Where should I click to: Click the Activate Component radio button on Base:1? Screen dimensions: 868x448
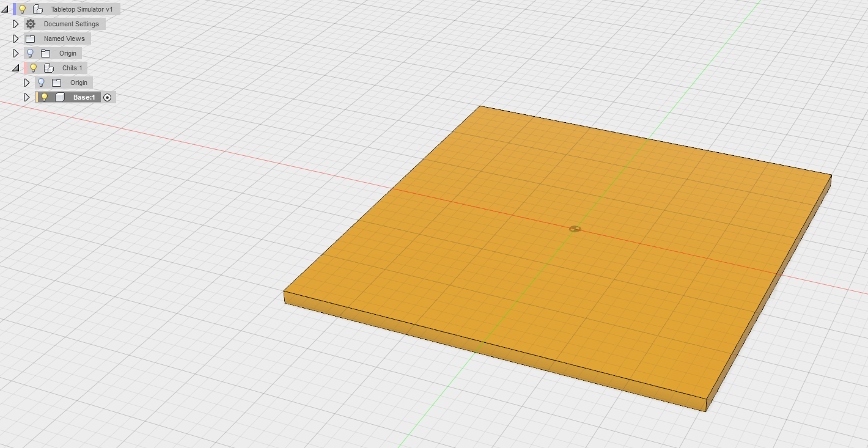[x=108, y=97]
